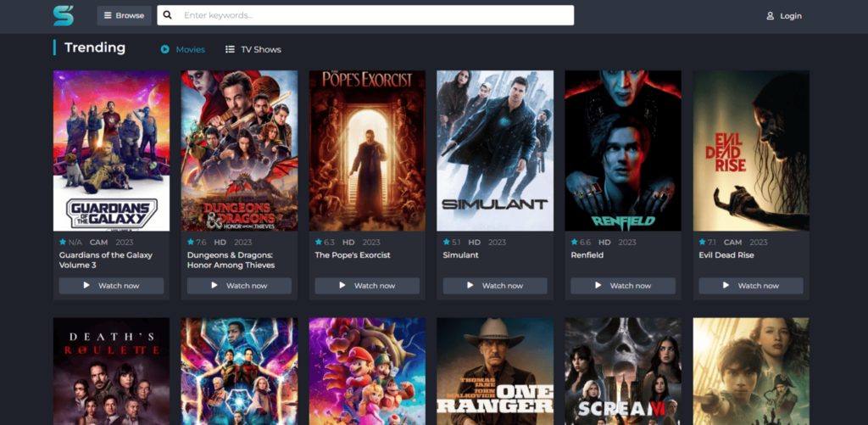Click the Evil Dead Rise title text

pos(726,255)
